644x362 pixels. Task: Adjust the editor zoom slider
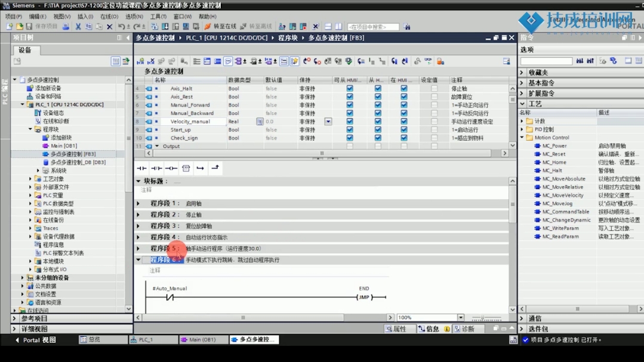pos(486,318)
